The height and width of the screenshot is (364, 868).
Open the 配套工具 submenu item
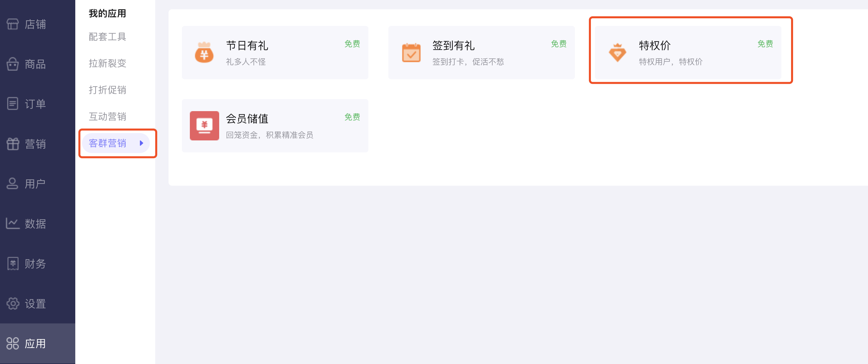click(x=107, y=36)
